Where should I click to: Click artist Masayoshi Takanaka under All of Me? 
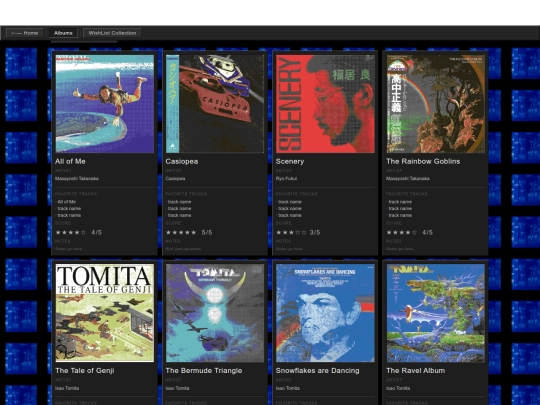coord(77,178)
